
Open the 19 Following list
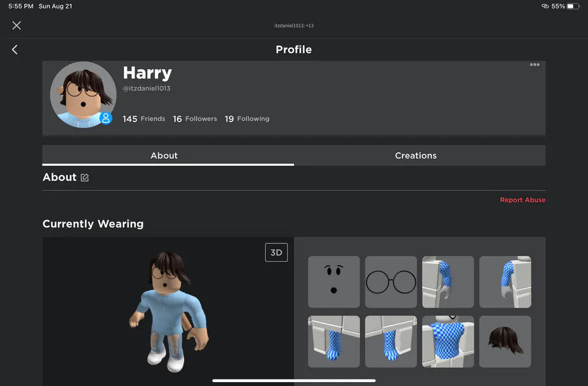point(247,119)
